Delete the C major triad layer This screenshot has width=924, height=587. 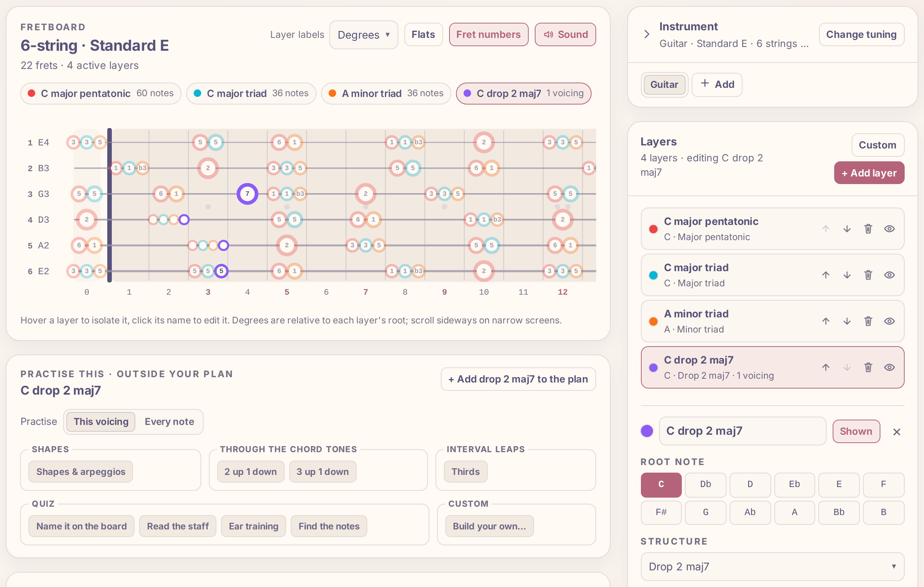[868, 275]
